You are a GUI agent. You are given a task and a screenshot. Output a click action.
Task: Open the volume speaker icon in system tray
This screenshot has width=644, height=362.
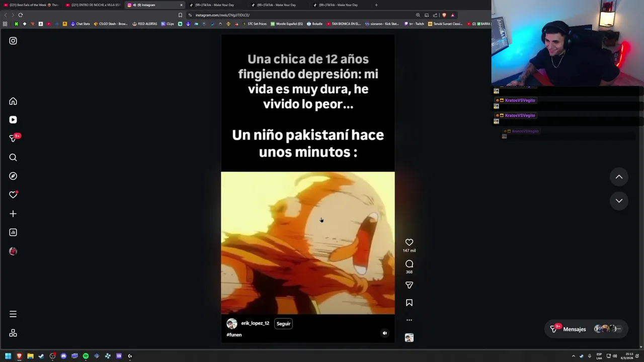pos(615,356)
